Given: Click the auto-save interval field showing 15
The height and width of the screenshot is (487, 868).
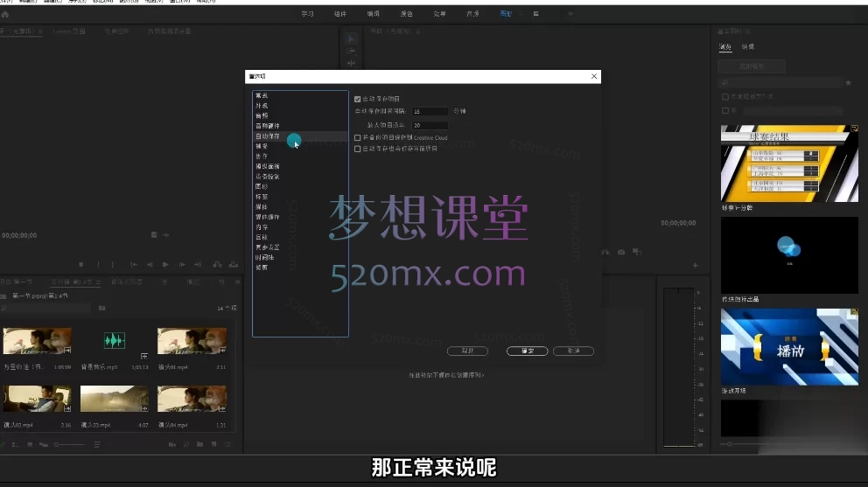Looking at the screenshot, I should pyautogui.click(x=429, y=112).
